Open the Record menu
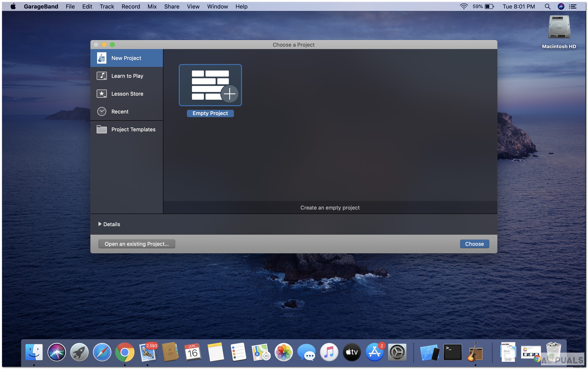Screen dimensions: 588x369 [130, 6]
